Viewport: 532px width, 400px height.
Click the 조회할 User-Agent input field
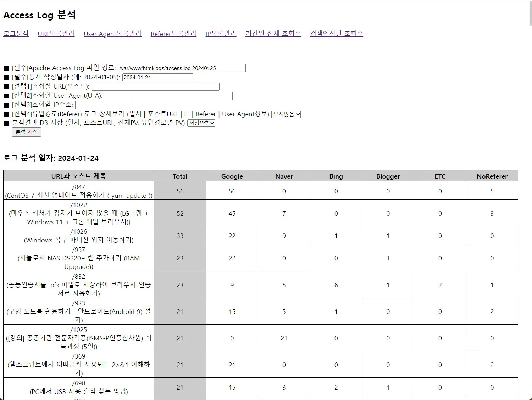(168, 96)
